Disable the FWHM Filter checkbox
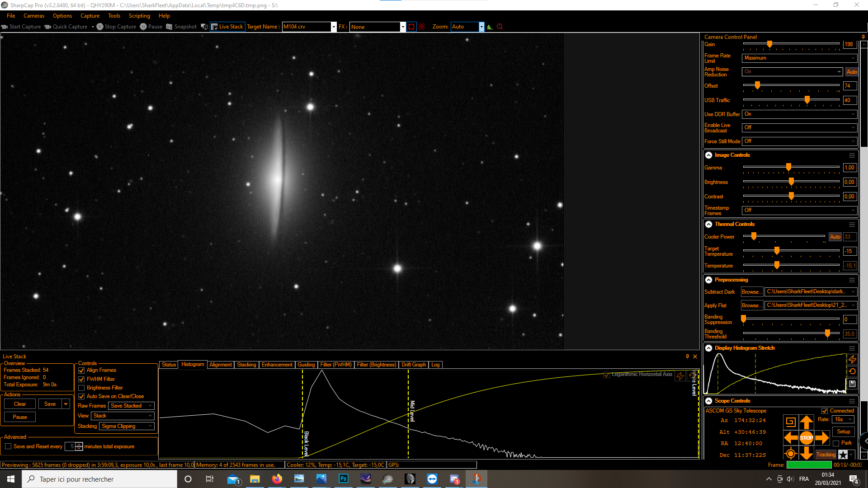868x488 pixels. coord(82,380)
